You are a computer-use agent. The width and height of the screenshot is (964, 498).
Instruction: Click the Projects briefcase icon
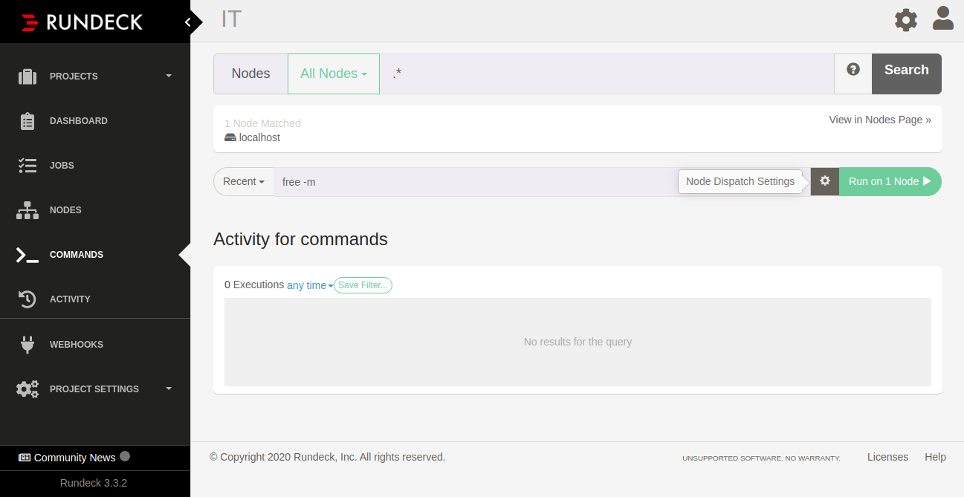(x=28, y=76)
